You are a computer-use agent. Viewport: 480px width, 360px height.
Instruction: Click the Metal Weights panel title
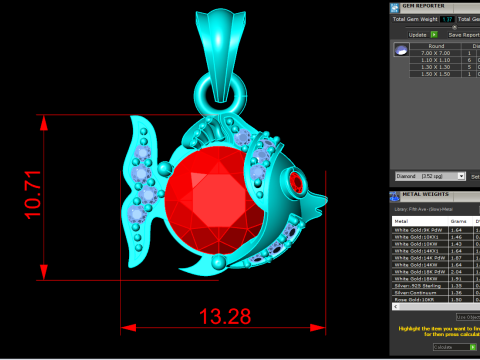tap(426, 194)
